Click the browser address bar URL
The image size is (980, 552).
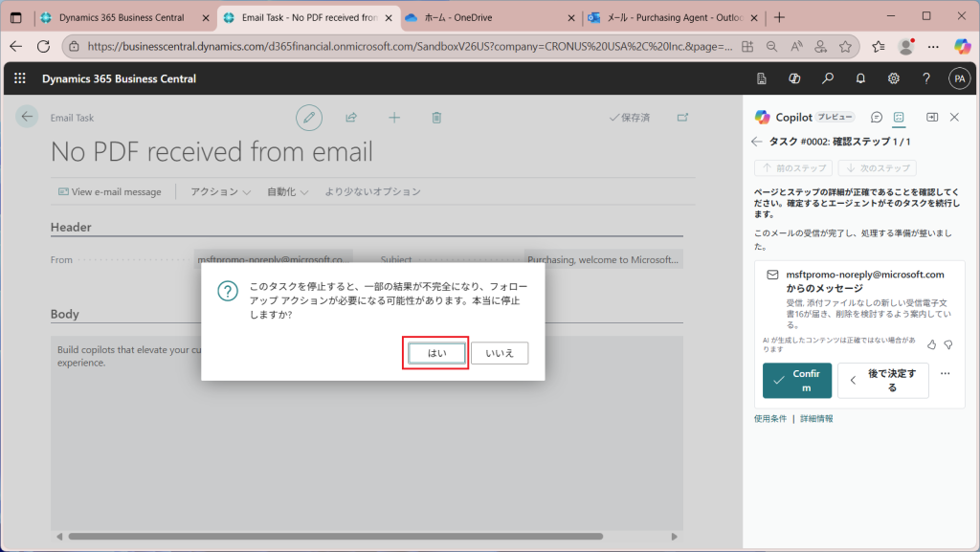(x=410, y=46)
